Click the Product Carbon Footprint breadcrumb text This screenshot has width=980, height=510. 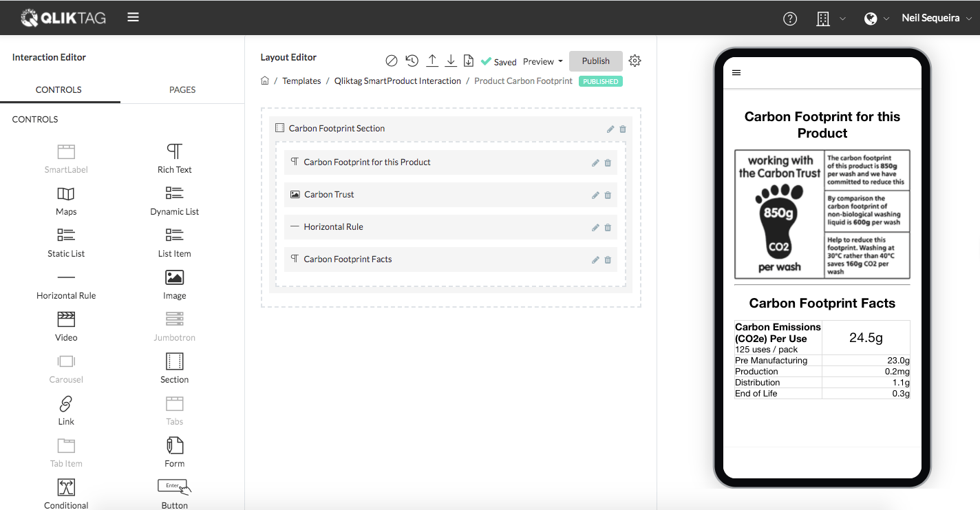pos(523,81)
